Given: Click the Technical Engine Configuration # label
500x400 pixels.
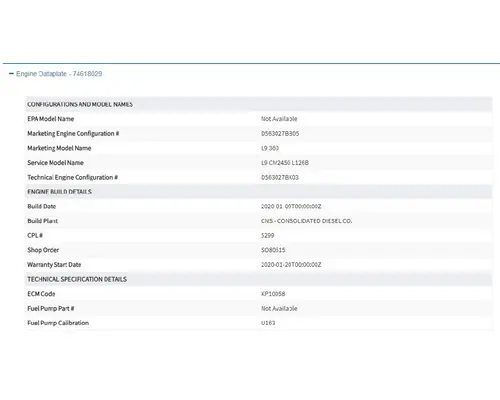Looking at the screenshot, I should (73, 177).
